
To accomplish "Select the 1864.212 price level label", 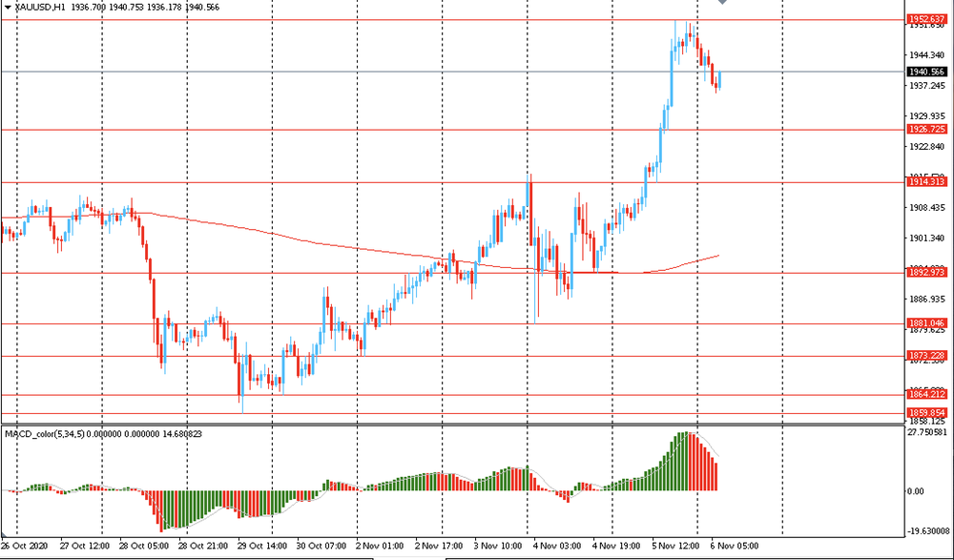I will [925, 394].
